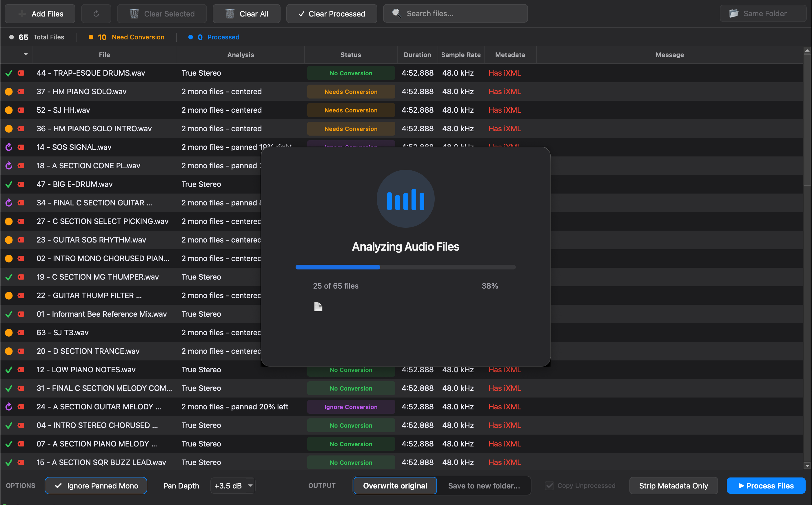This screenshot has height=505, width=812.
Task: Toggle the Copy Unprocessed checkbox
Action: 549,485
